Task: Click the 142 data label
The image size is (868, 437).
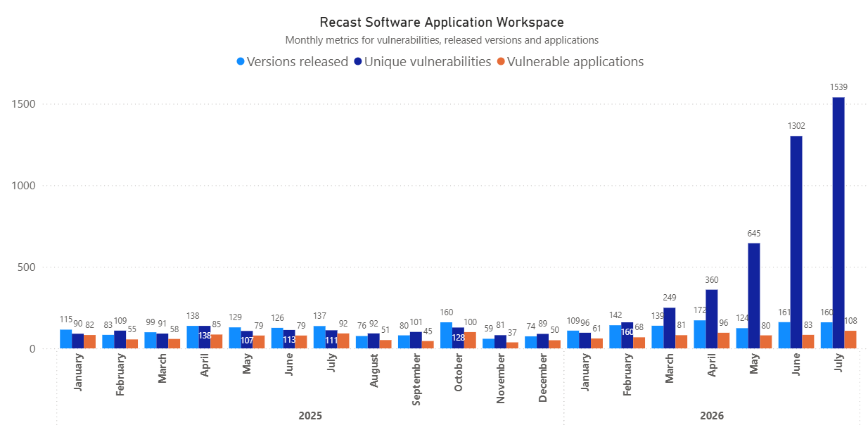Action: (616, 315)
